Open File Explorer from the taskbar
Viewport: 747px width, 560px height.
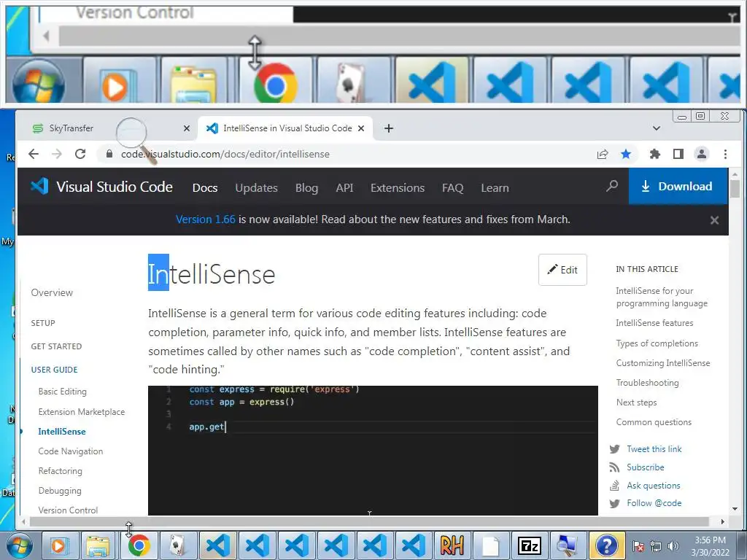tap(98, 545)
